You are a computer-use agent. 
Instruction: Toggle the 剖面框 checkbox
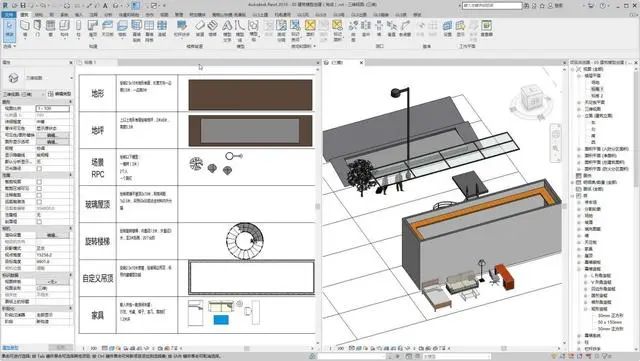coord(39,222)
